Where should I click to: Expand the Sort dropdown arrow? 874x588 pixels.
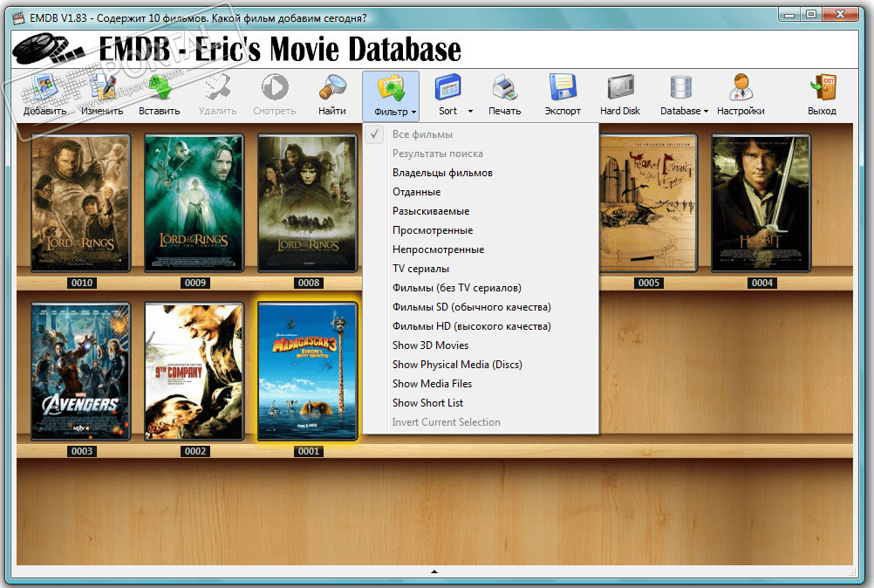(470, 112)
